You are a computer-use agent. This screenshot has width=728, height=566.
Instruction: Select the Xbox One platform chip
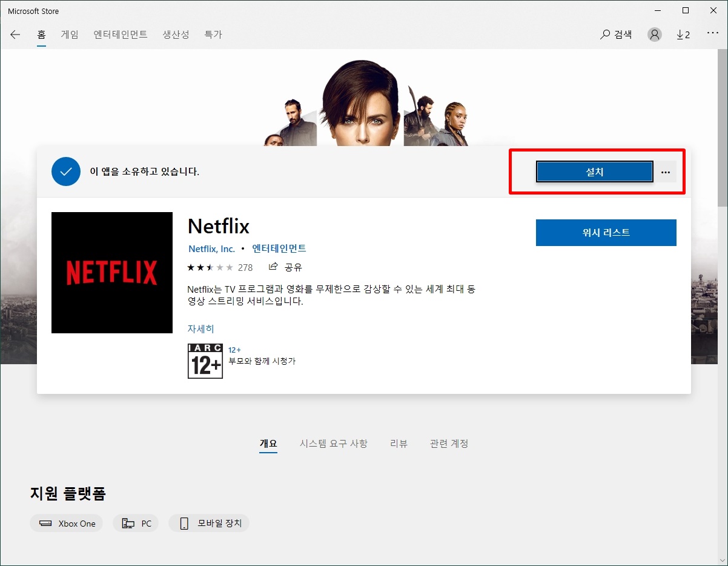click(x=67, y=524)
